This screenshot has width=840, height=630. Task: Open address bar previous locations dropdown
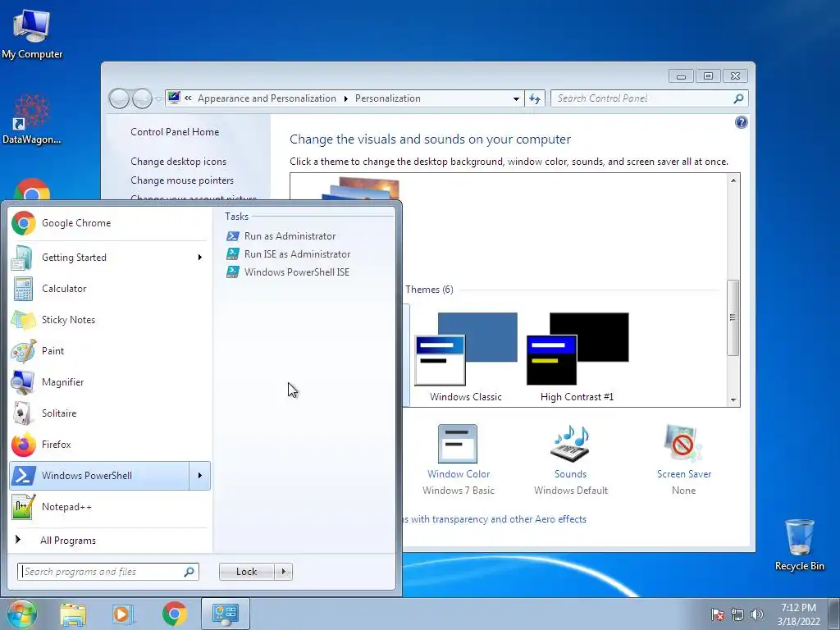(x=516, y=98)
